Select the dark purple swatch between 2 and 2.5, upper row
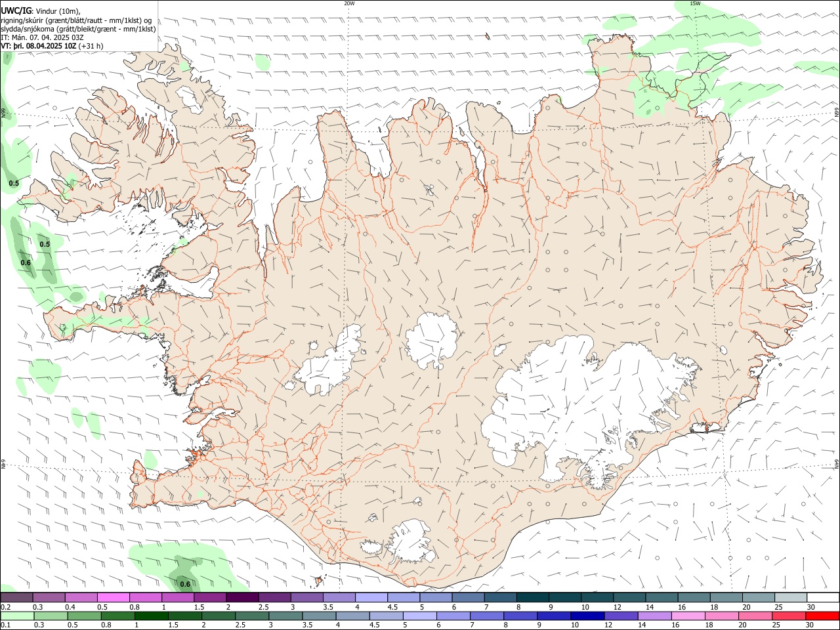 [242, 598]
